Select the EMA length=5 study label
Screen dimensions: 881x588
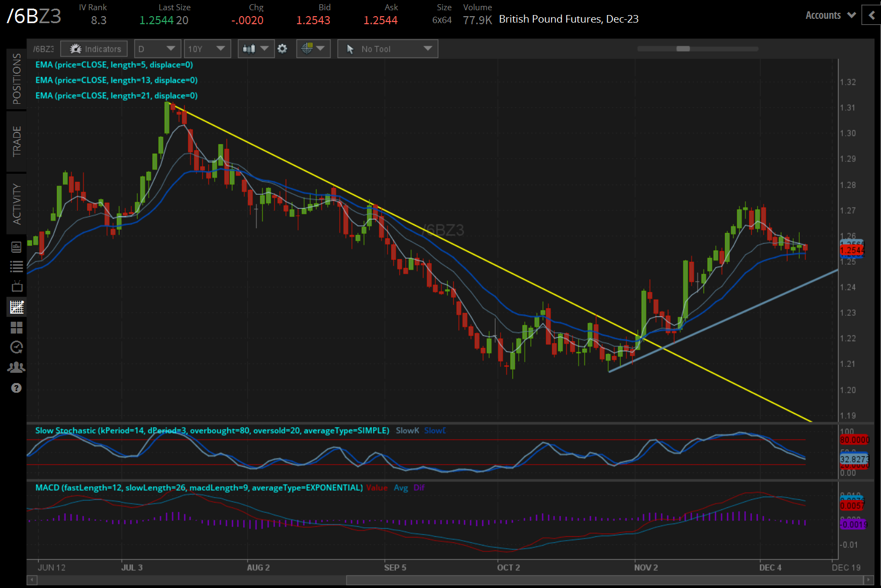pos(114,65)
